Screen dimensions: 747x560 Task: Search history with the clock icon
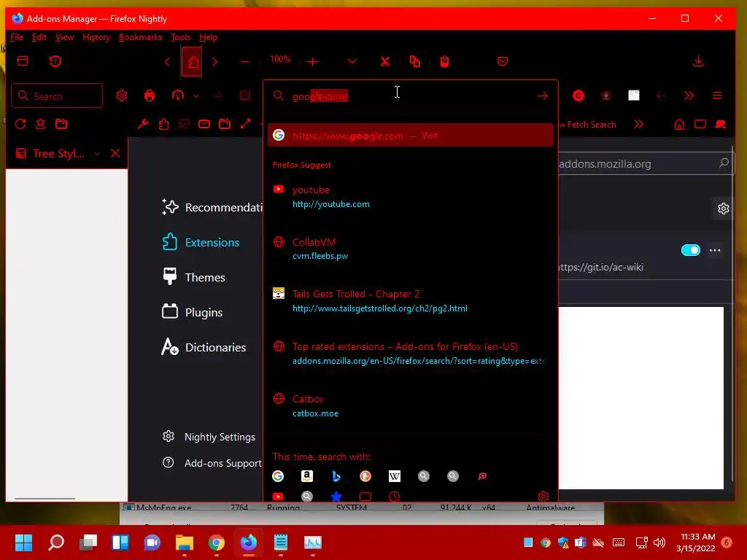tap(395, 496)
